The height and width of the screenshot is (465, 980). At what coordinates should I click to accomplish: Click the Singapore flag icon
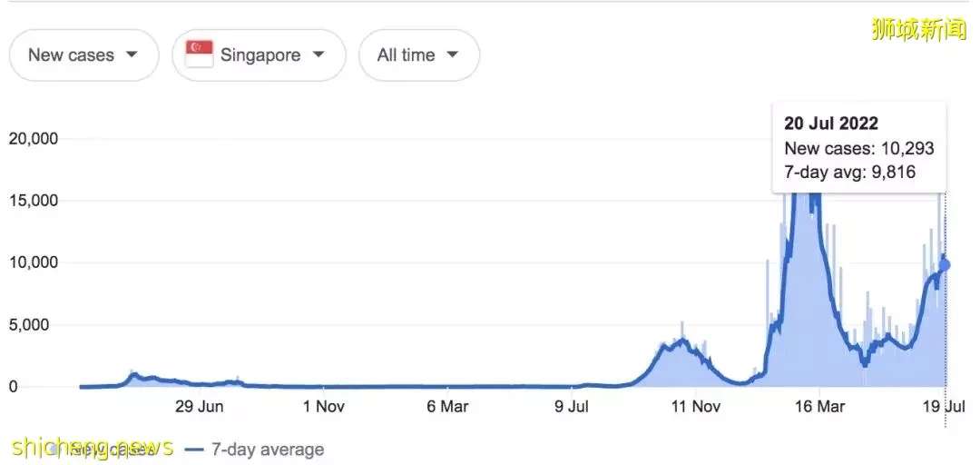200,54
